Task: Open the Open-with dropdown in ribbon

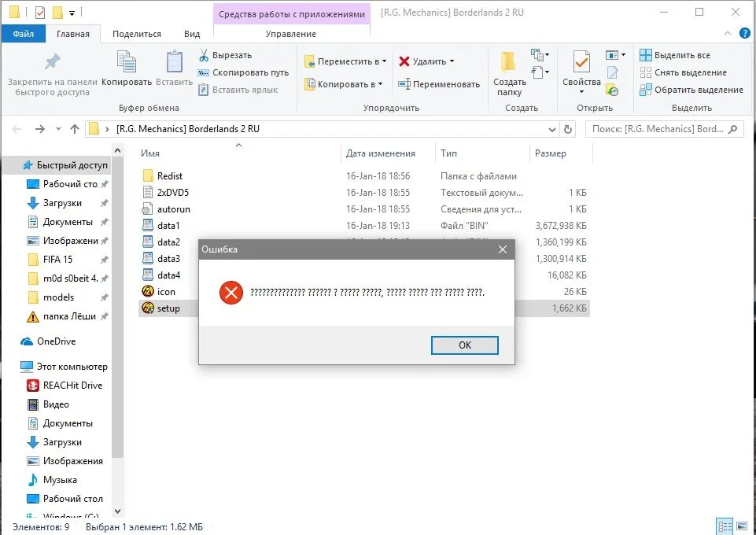Action: point(616,55)
